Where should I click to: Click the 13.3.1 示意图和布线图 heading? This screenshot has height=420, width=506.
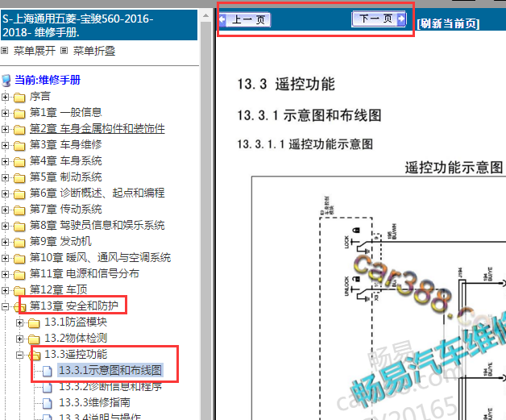coord(309,115)
